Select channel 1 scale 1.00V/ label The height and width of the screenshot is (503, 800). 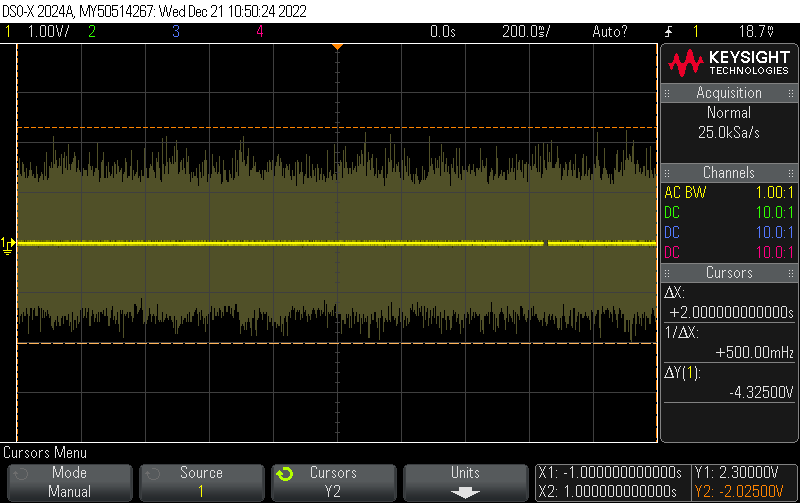click(x=48, y=32)
